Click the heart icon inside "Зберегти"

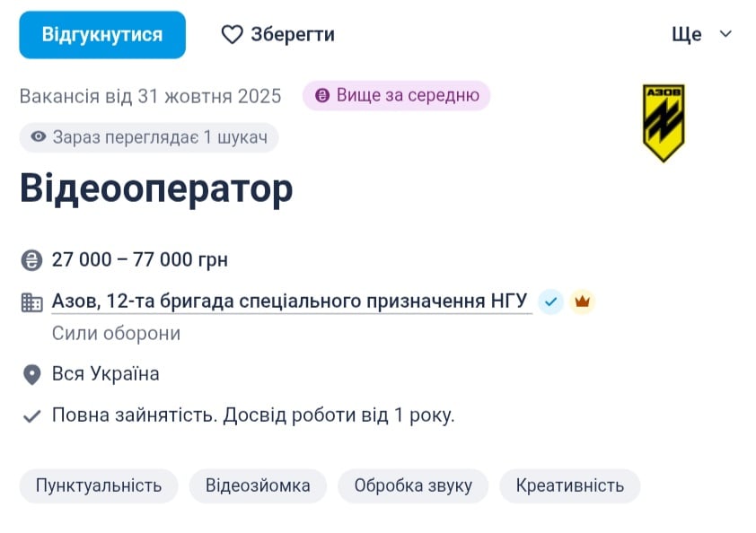(x=233, y=34)
